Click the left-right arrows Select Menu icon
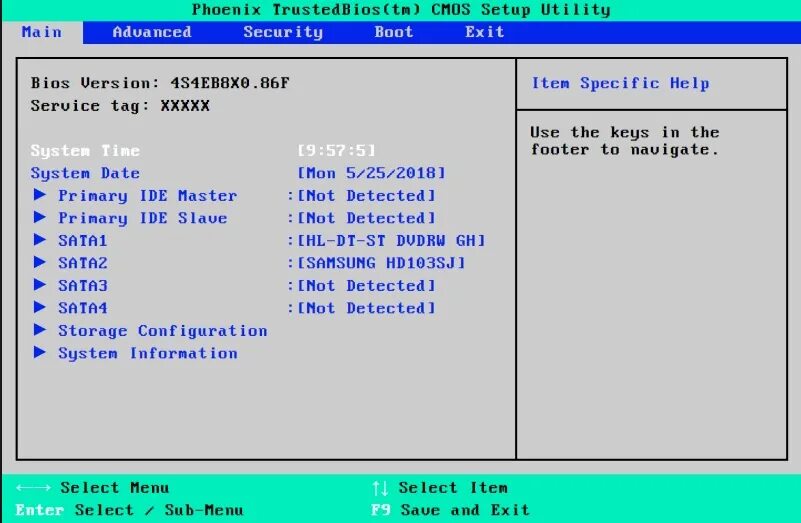801x523 pixels. coord(33,488)
